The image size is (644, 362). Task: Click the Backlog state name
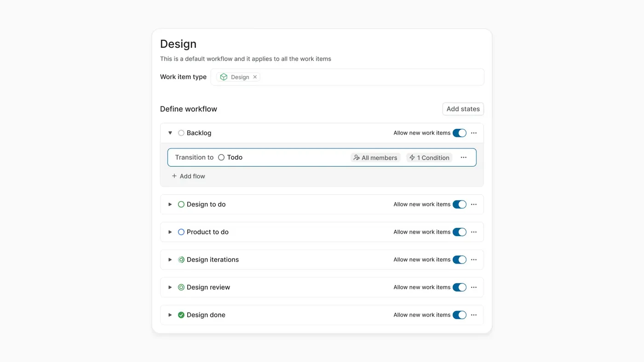pos(199,133)
